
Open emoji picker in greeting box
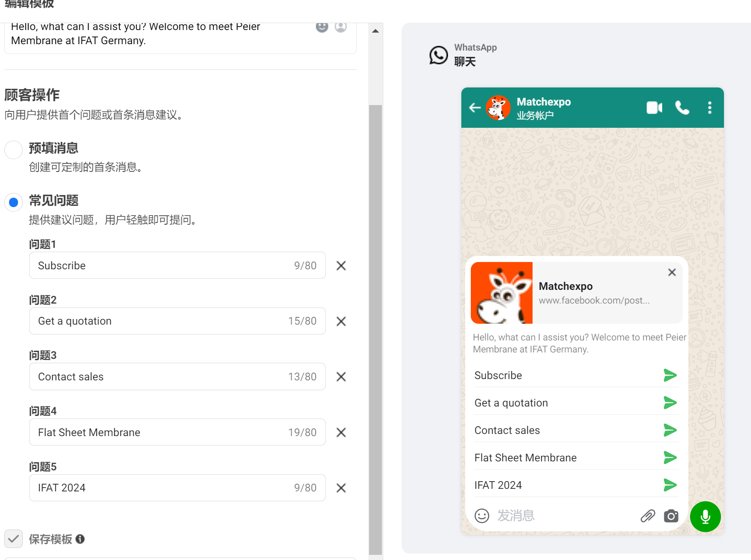click(322, 27)
